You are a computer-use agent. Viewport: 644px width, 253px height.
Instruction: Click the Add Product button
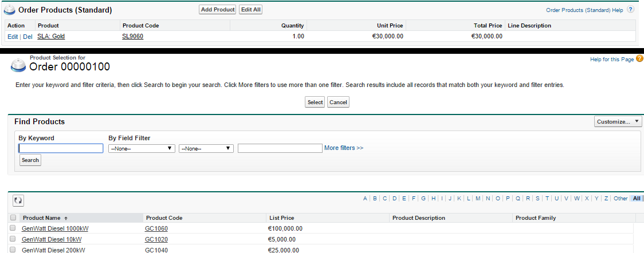click(218, 10)
